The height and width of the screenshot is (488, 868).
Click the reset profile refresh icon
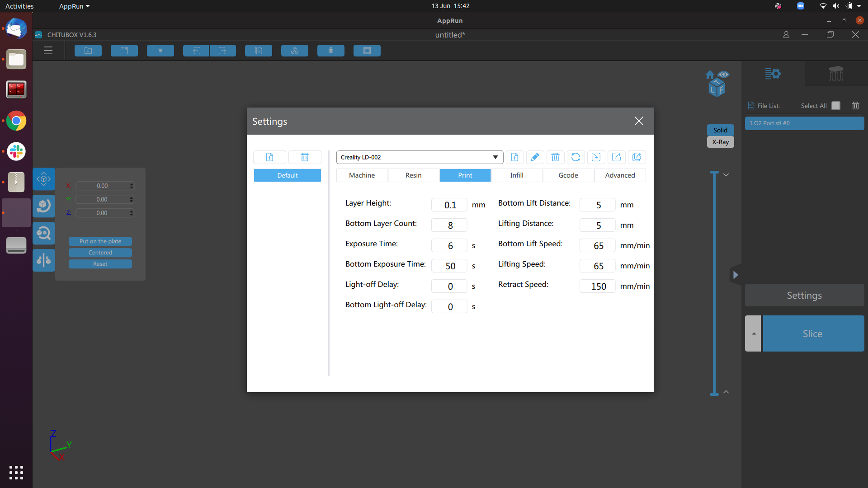576,157
